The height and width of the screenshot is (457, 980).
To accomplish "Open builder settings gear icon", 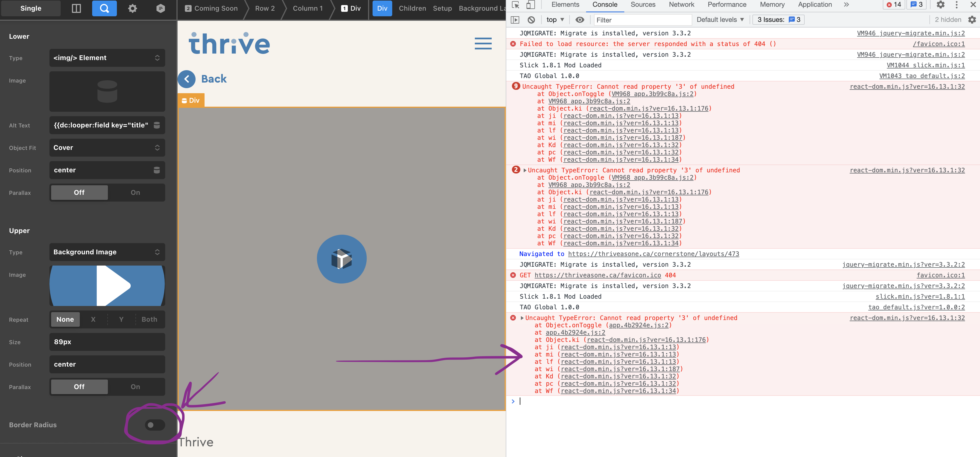I will 132,8.
